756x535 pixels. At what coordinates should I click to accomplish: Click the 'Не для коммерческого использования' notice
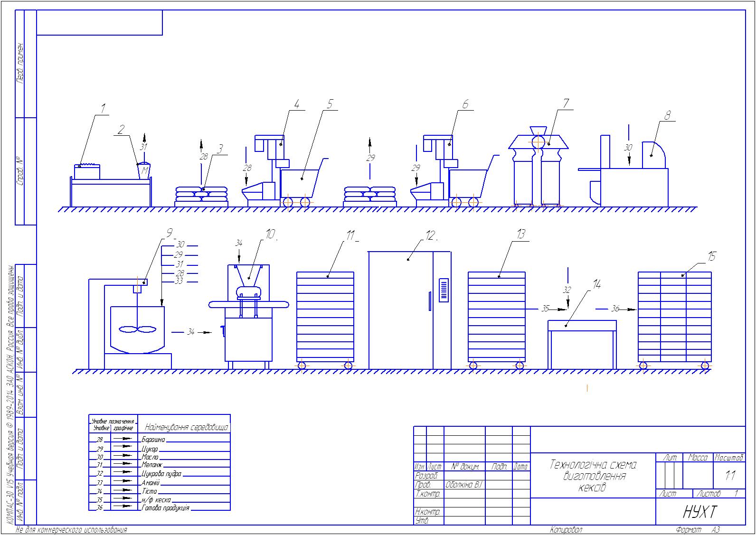[x=72, y=530]
